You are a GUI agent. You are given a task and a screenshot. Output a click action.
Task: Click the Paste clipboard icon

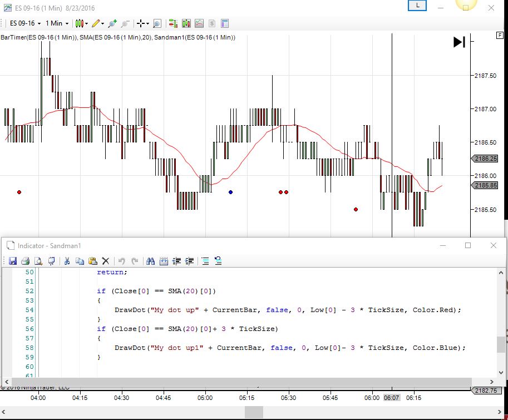[92, 260]
